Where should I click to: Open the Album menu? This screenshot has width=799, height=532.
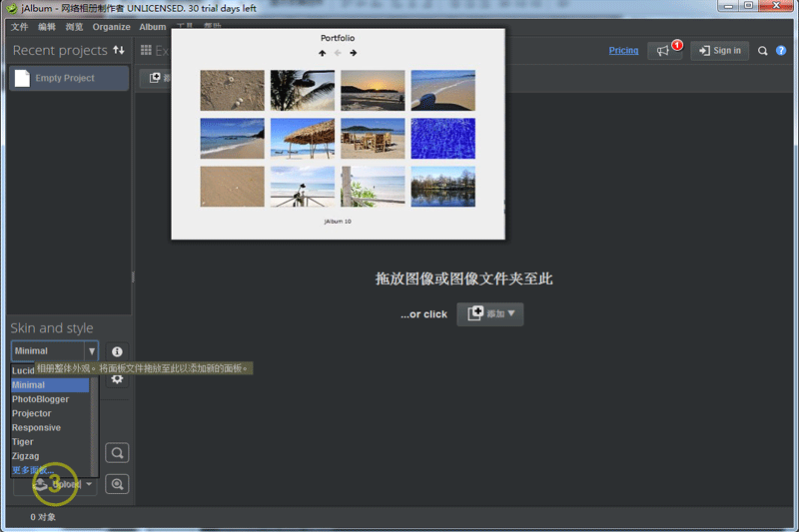[x=153, y=27]
